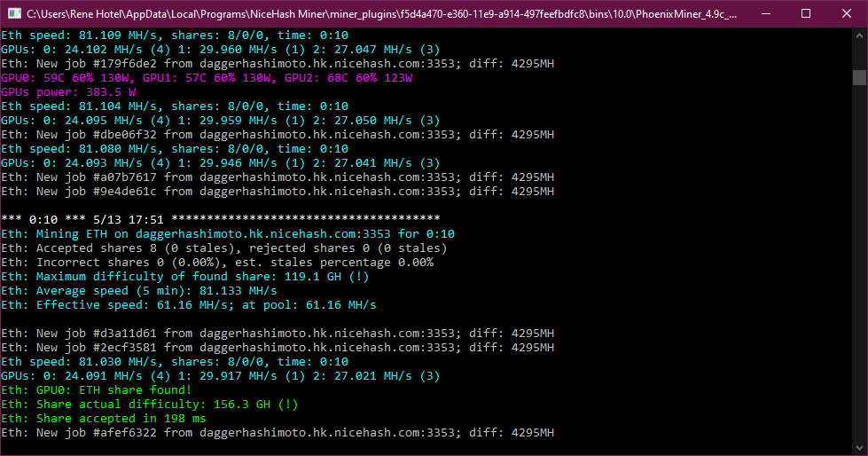This screenshot has height=456, width=868.
Task: Click line with job #dbe06f32
Action: [x=278, y=135]
